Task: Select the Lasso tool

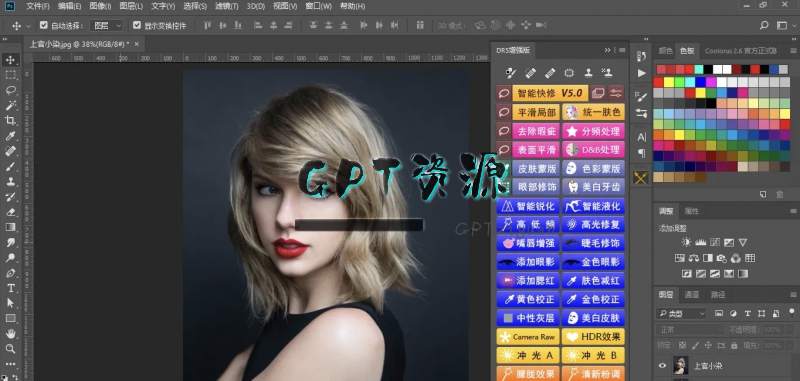Action: (x=10, y=90)
